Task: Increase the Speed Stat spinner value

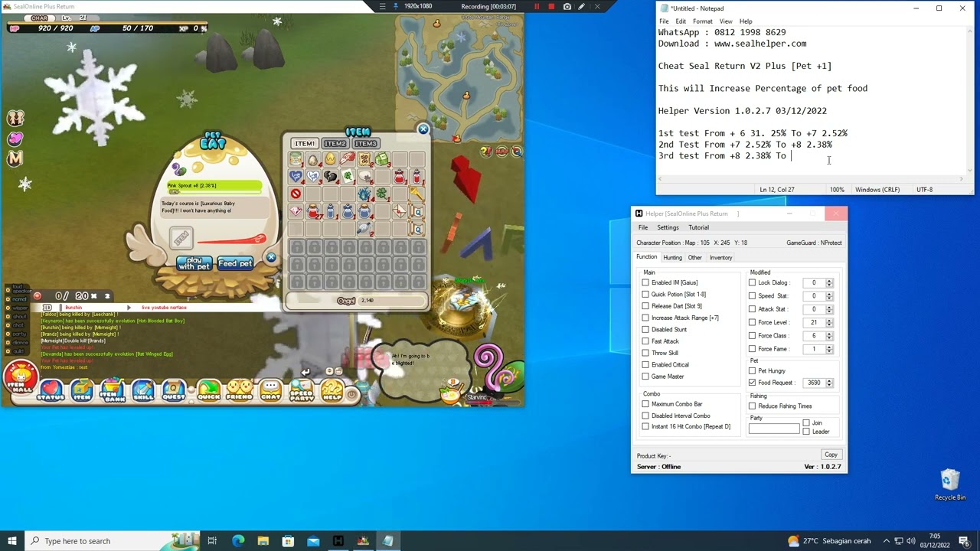Action: [829, 294]
